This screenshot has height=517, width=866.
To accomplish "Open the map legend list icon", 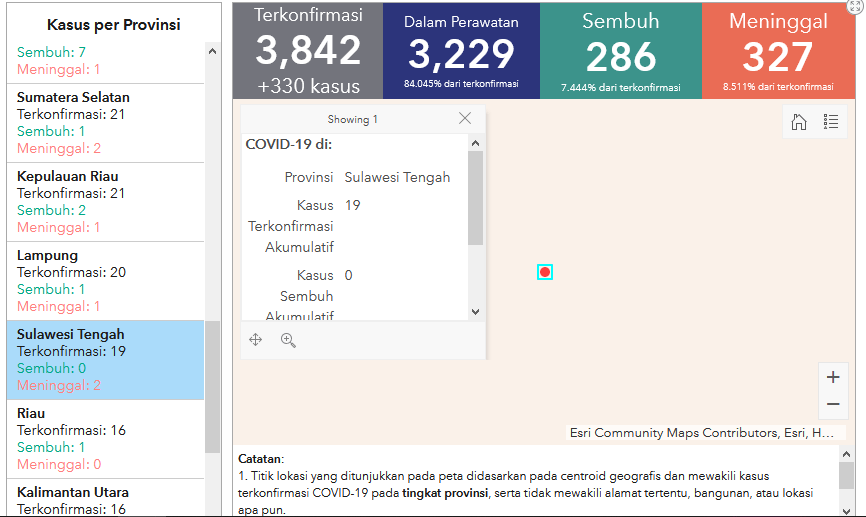I will click(x=830, y=122).
